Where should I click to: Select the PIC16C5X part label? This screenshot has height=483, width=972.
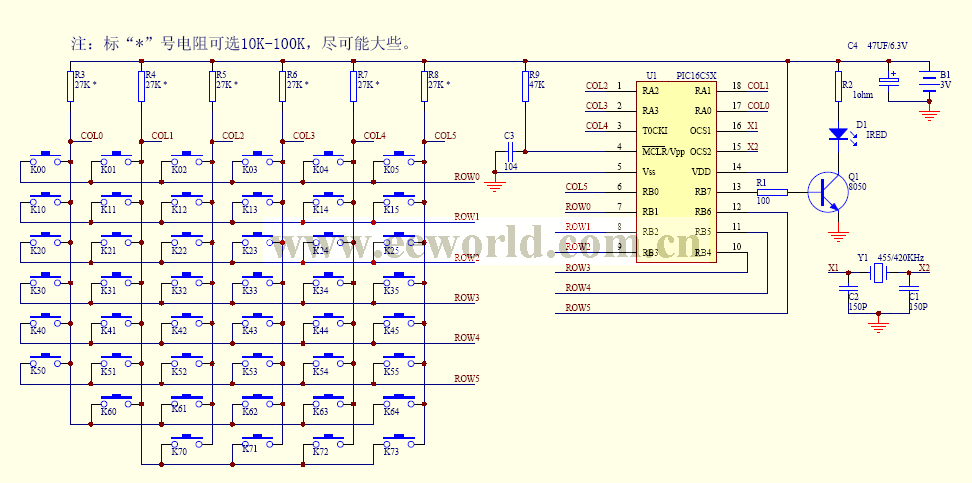696,76
